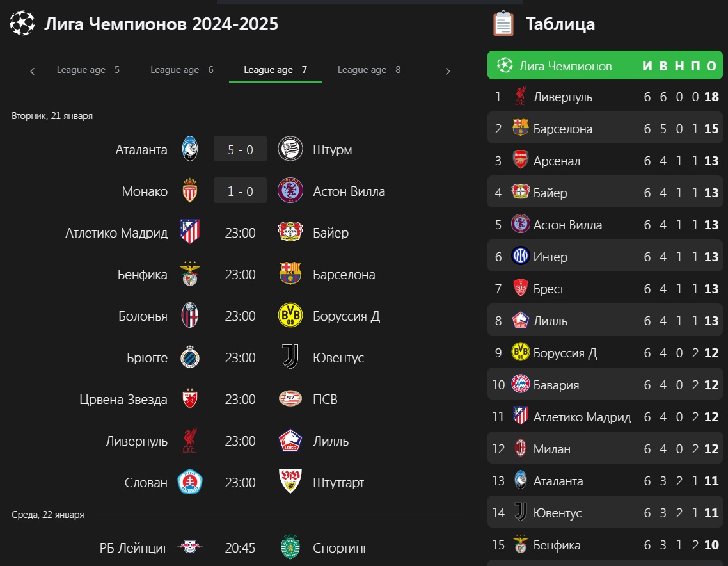Click the Liverpool crest in standings table
Image resolution: width=728 pixels, height=566 pixels.
click(520, 97)
